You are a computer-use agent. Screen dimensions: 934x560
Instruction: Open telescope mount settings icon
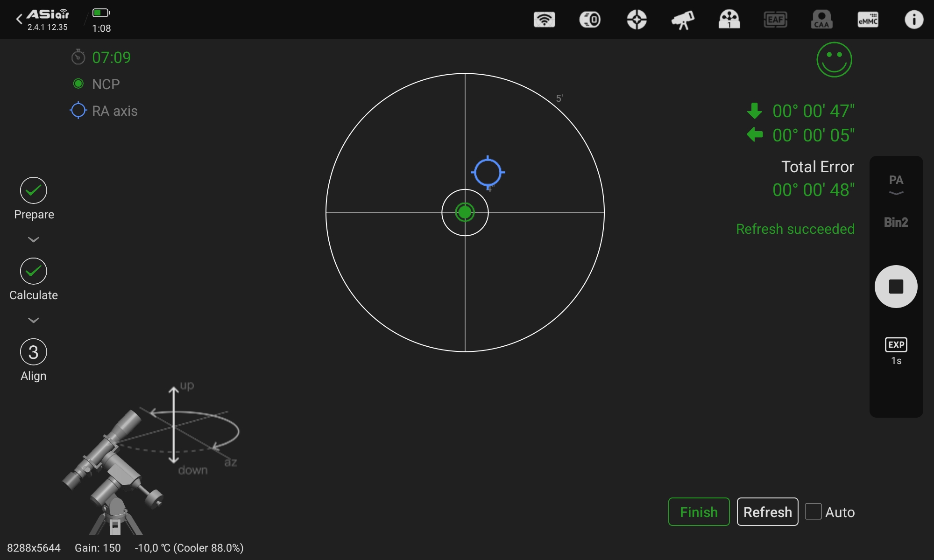pyautogui.click(x=682, y=20)
